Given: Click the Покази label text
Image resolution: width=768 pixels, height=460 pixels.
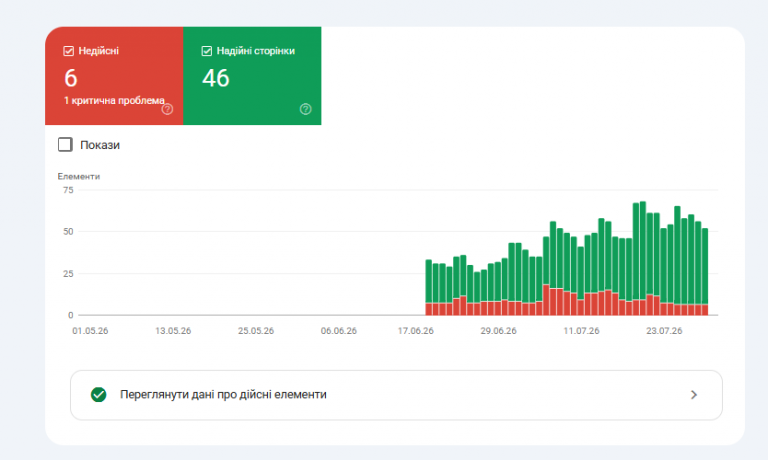Looking at the screenshot, I should [100, 145].
